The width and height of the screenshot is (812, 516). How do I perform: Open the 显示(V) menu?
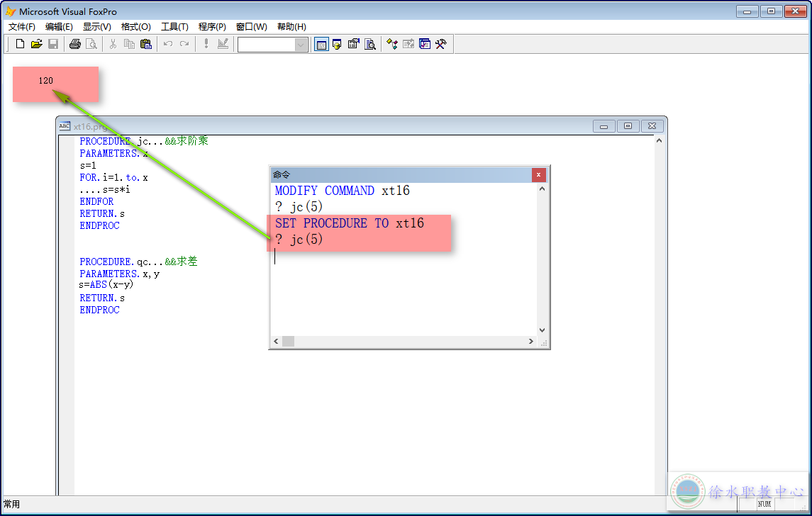coord(97,27)
